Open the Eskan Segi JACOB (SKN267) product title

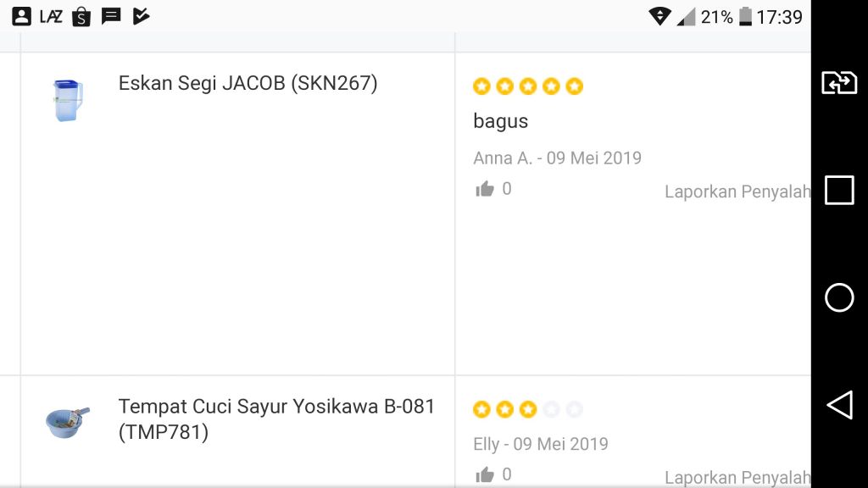point(248,83)
